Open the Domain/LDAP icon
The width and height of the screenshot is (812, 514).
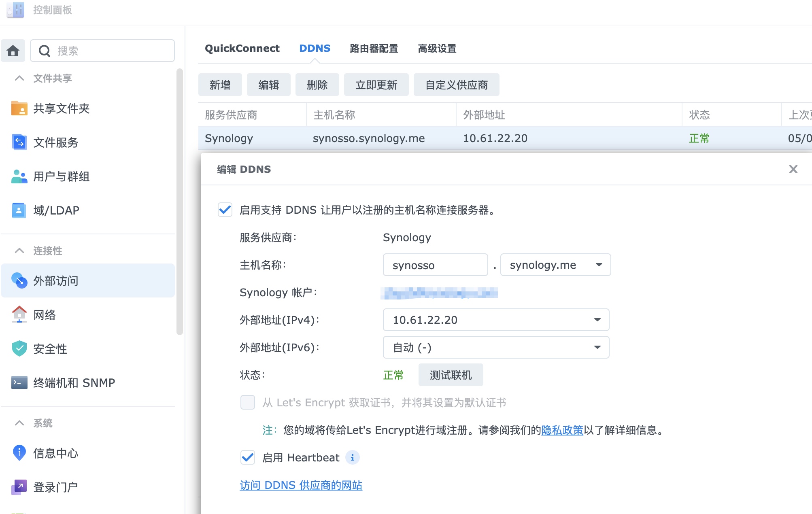coord(19,210)
